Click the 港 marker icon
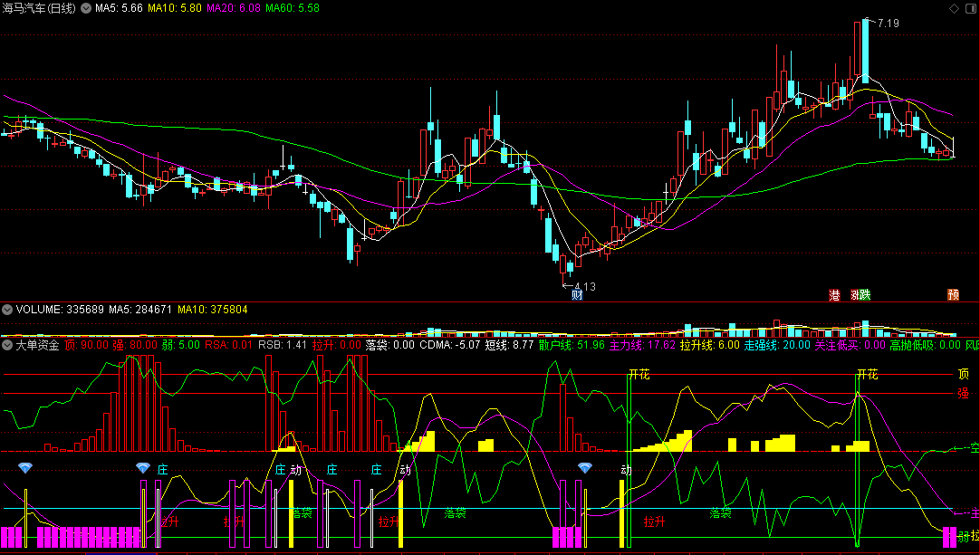The width and height of the screenshot is (980, 555). [x=834, y=295]
